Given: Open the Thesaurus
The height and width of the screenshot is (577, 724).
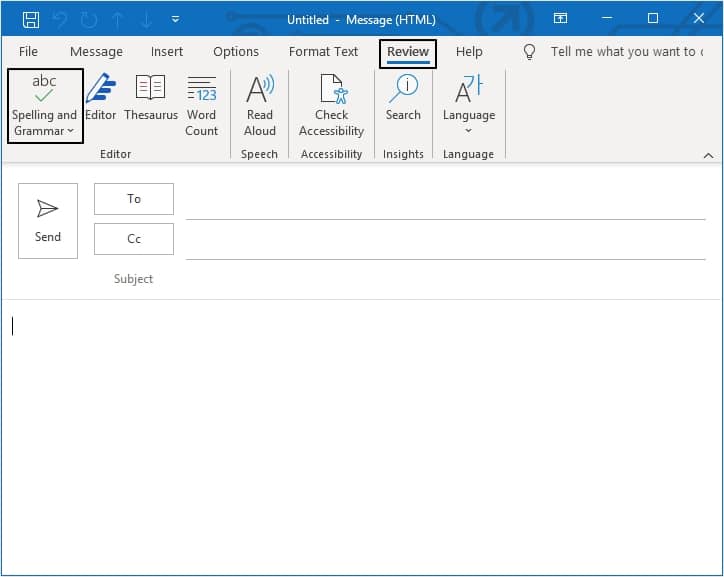Looking at the screenshot, I should pyautogui.click(x=151, y=97).
